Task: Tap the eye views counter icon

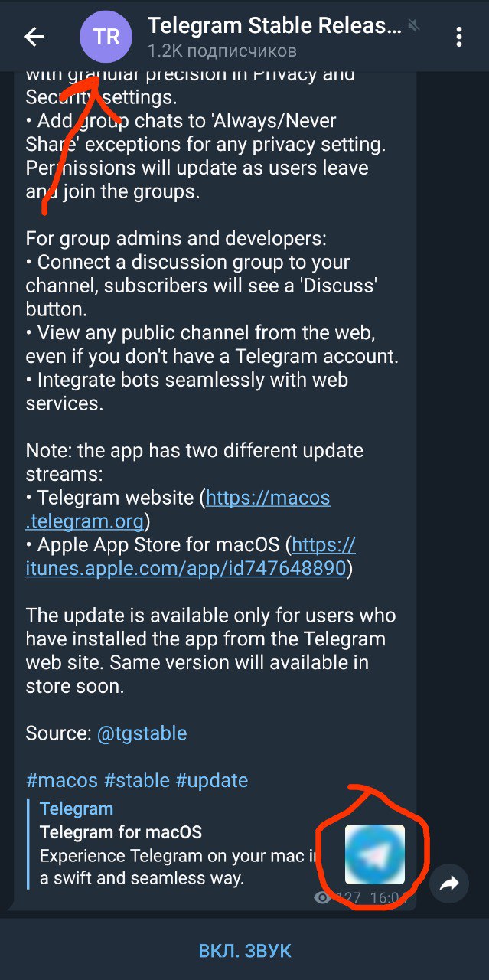Action: pyautogui.click(x=322, y=898)
